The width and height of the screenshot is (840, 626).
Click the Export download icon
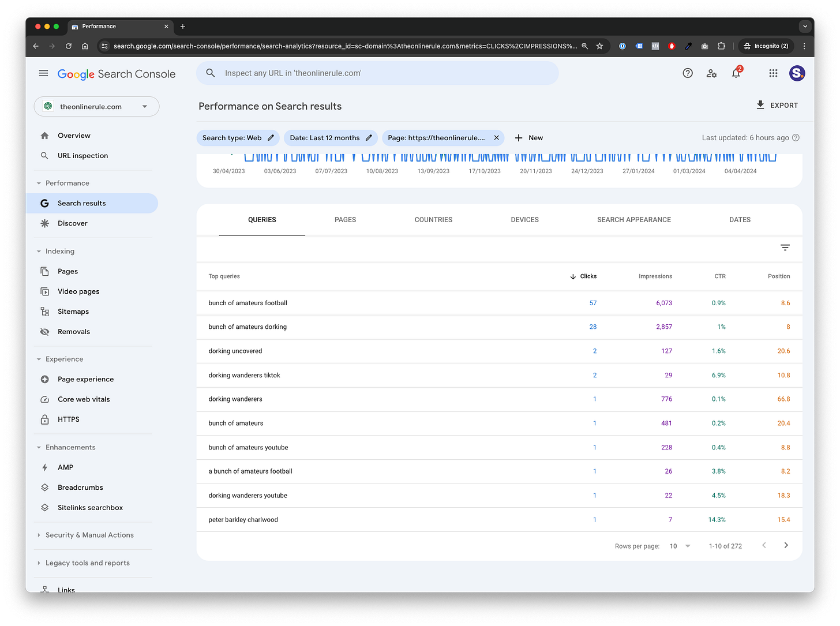tap(760, 105)
